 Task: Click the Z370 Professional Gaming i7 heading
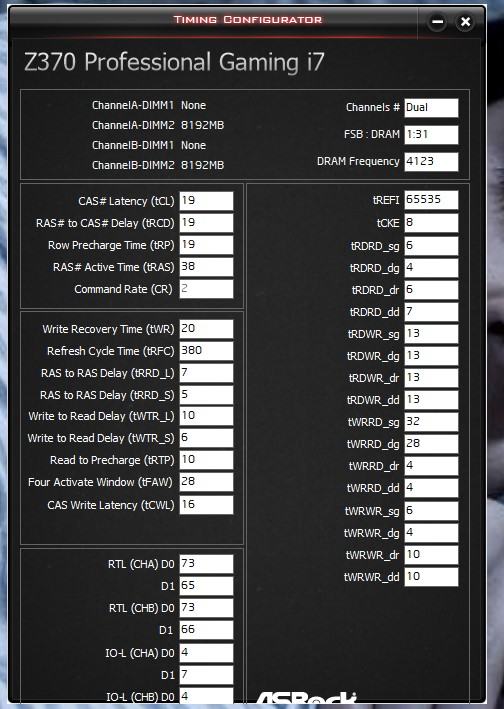174,62
